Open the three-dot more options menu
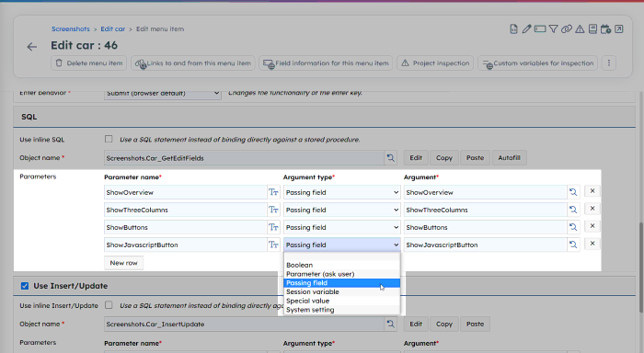 (x=609, y=63)
